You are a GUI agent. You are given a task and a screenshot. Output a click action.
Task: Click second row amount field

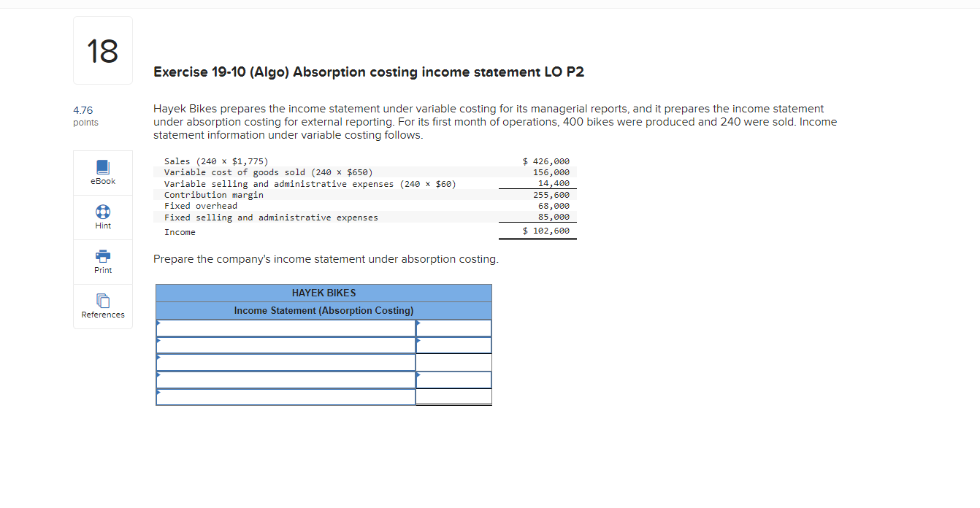coord(453,345)
